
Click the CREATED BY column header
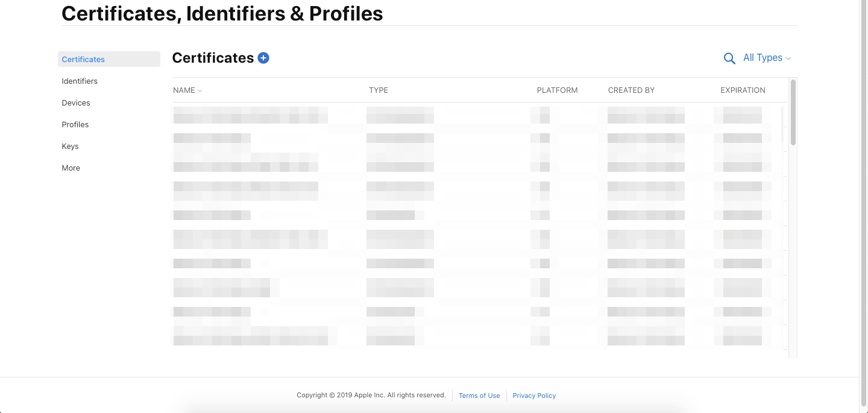[x=631, y=90]
